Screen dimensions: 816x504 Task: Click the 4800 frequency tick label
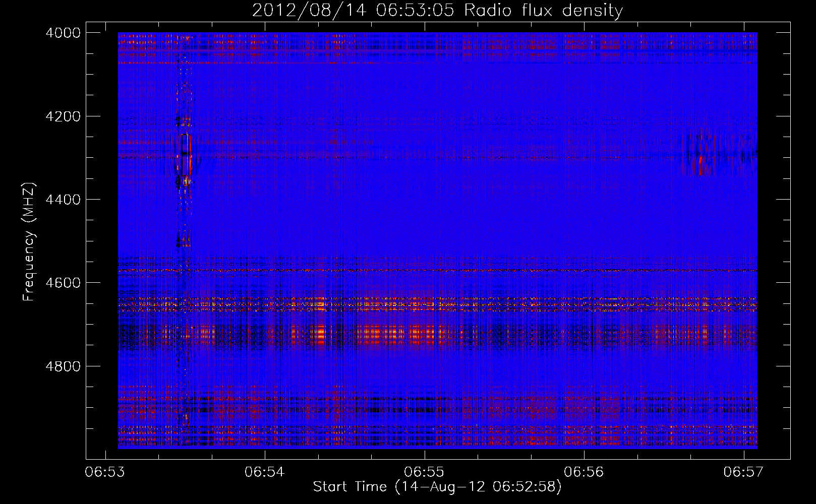63,366
